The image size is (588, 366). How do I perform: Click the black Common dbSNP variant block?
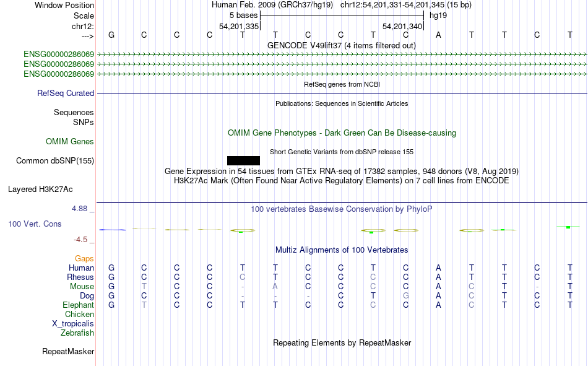pyautogui.click(x=243, y=160)
